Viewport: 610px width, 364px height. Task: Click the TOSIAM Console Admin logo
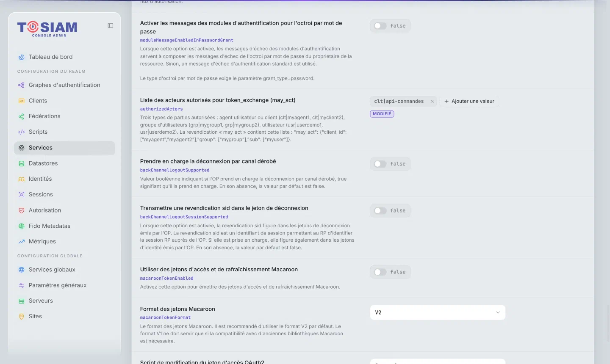(47, 29)
